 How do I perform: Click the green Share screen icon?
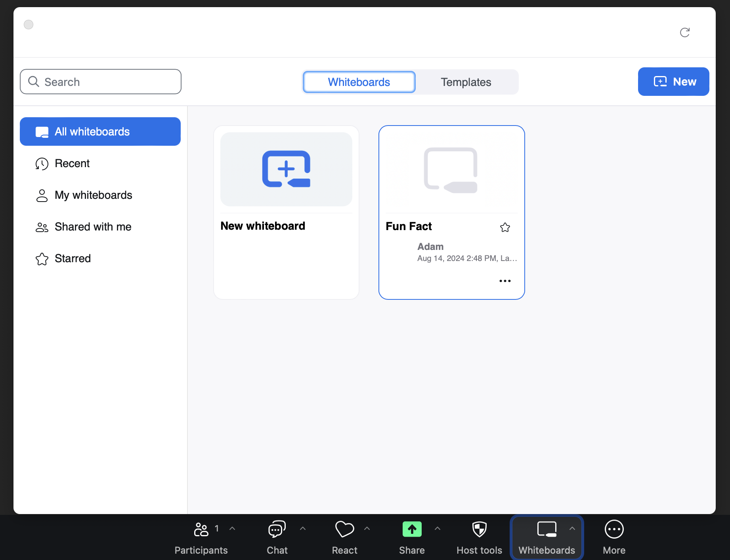(412, 530)
